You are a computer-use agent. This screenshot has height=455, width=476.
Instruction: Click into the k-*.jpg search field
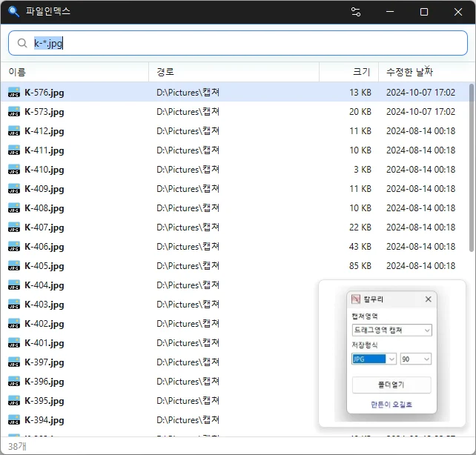tap(238, 43)
